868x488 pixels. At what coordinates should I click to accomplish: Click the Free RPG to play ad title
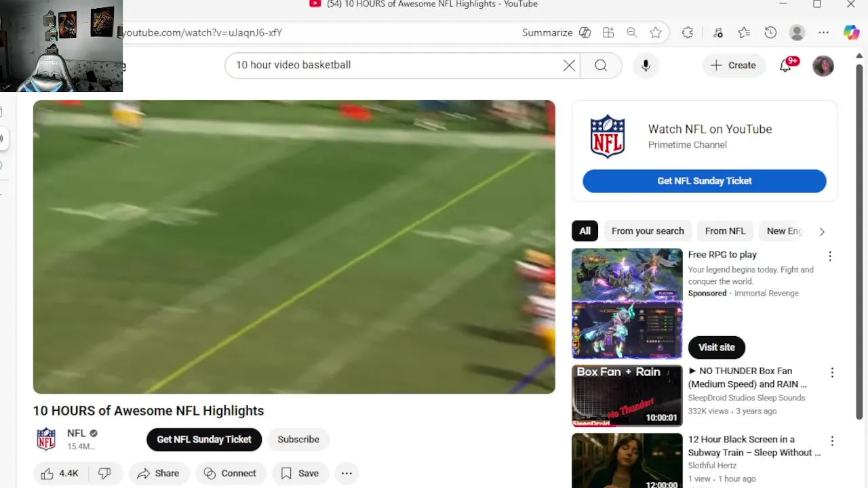[x=722, y=255]
